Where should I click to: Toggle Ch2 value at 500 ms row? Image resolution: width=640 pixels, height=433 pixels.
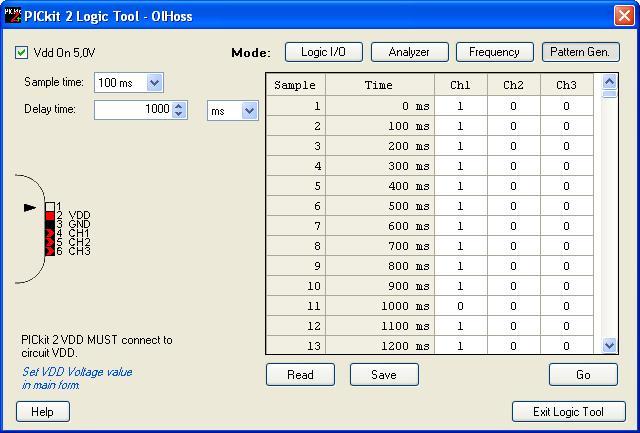[513, 206]
